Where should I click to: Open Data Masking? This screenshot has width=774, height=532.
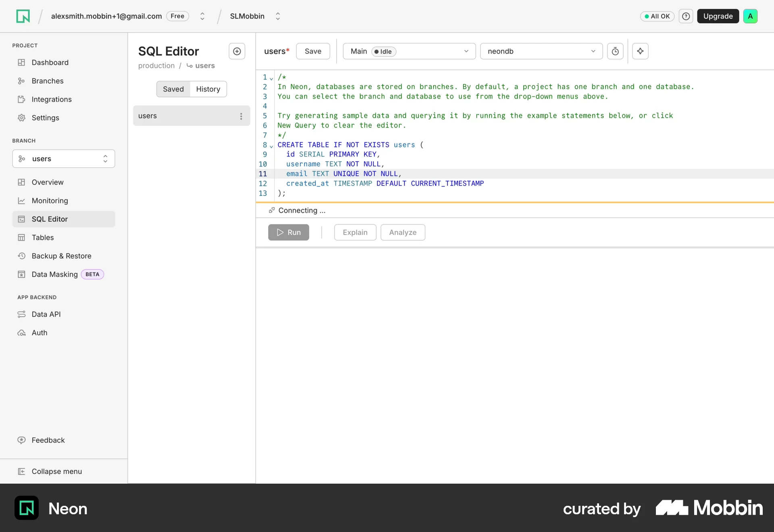[x=64, y=274]
